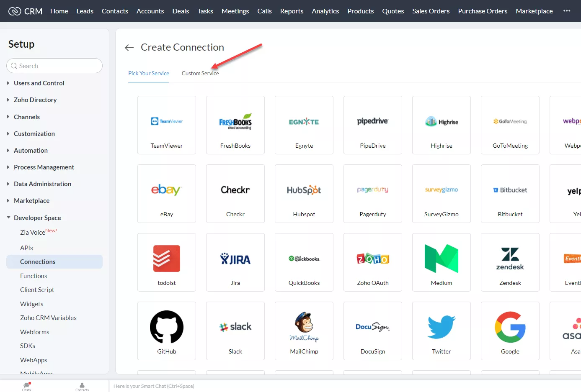
Task: Open the Pagerduty service card
Action: pyautogui.click(x=373, y=194)
